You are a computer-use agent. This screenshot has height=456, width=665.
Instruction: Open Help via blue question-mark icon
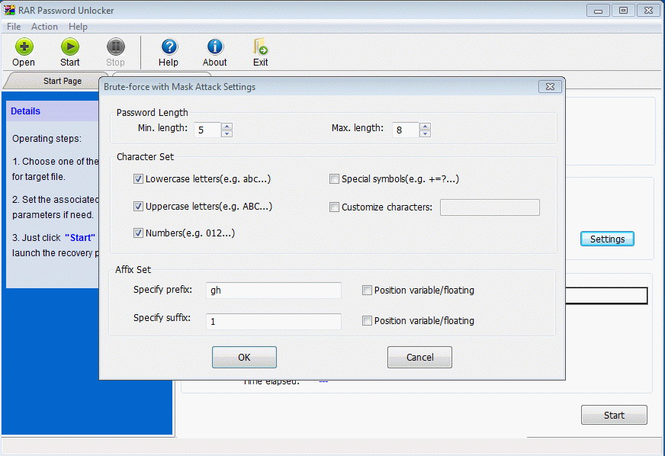click(x=169, y=46)
